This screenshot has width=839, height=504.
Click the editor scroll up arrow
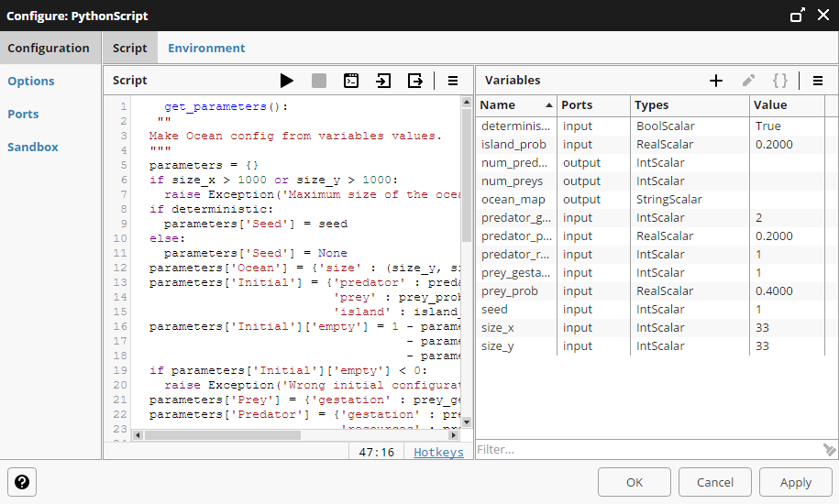pos(467,102)
